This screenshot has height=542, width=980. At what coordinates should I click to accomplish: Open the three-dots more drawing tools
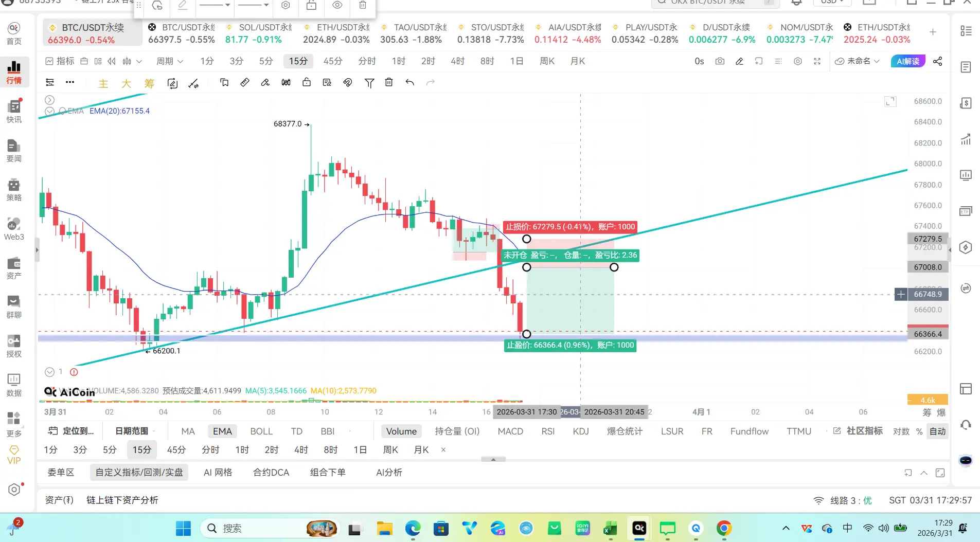[70, 82]
